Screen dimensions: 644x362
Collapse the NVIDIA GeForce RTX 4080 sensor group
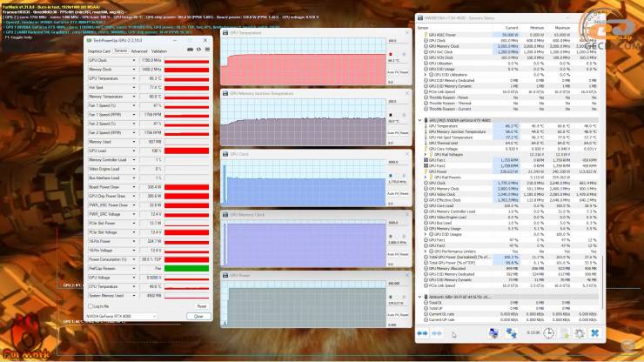(x=419, y=120)
